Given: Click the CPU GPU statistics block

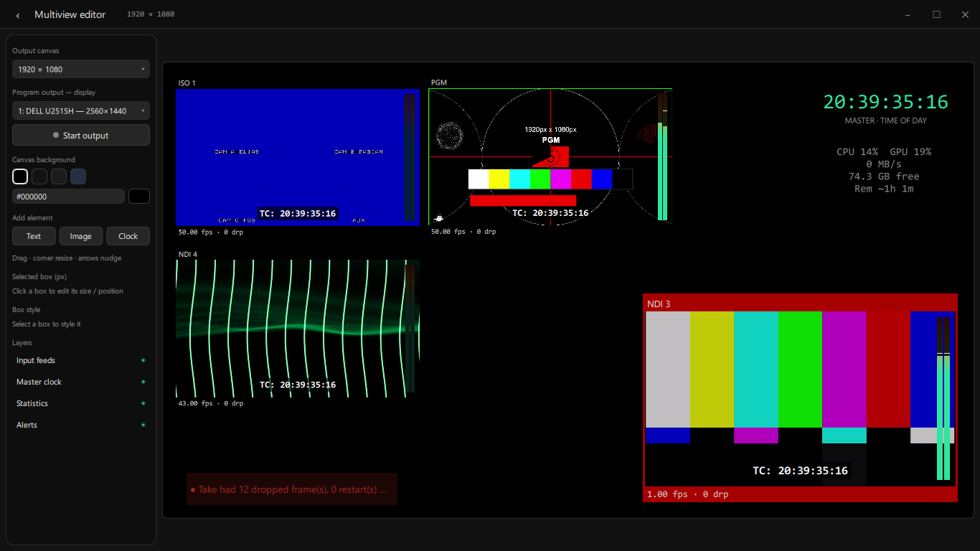Looking at the screenshot, I should [884, 170].
